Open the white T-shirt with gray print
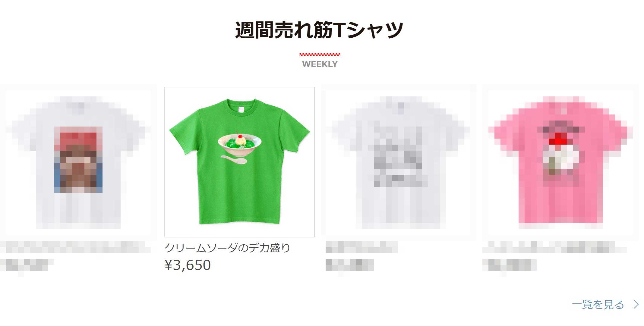Viewport: 644px width, 326px height. [398, 162]
